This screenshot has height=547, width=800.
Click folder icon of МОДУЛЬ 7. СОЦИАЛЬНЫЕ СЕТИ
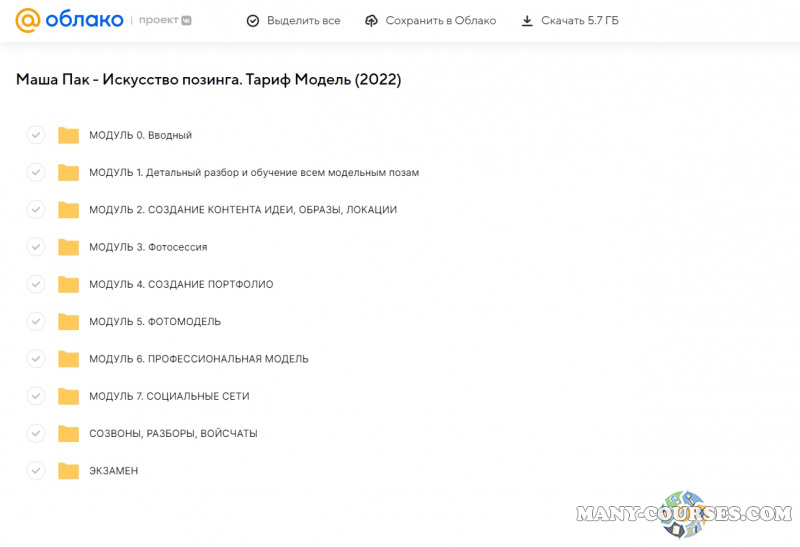(x=68, y=397)
